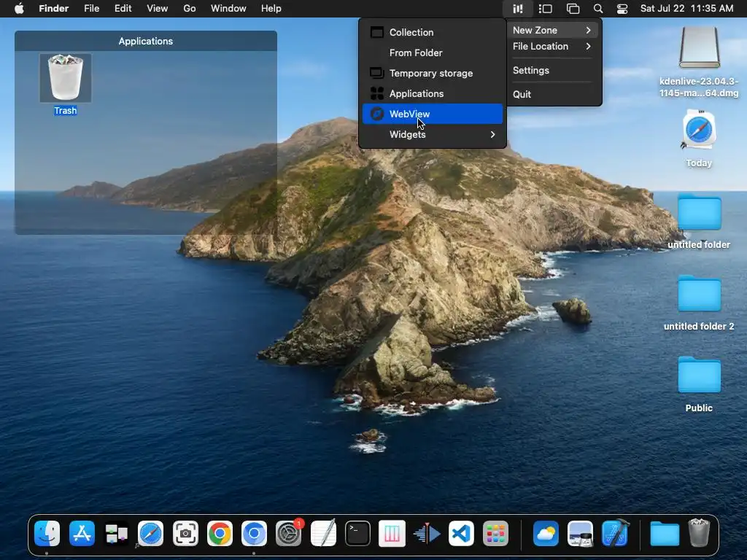This screenshot has width=747, height=560.
Task: Quit the app via the Quit item
Action: pos(522,94)
